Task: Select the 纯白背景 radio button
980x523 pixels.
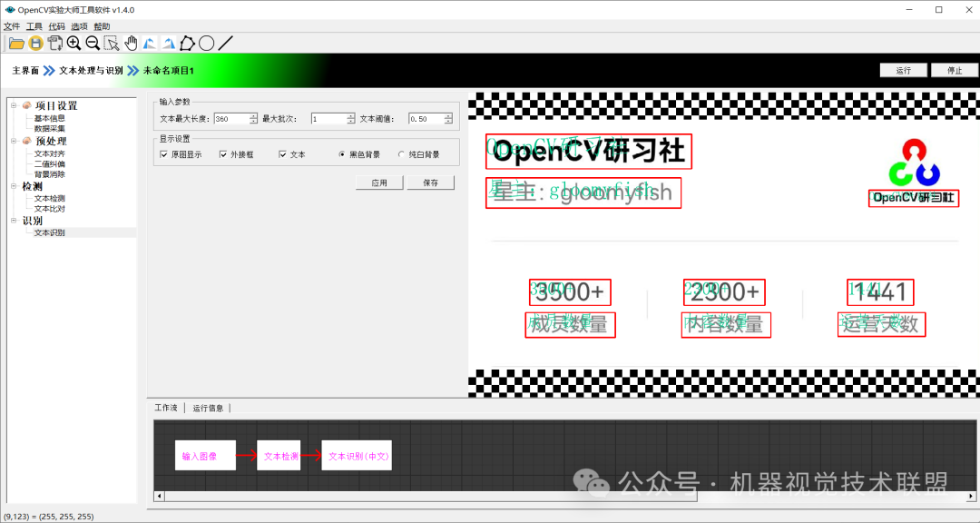Action: click(401, 154)
